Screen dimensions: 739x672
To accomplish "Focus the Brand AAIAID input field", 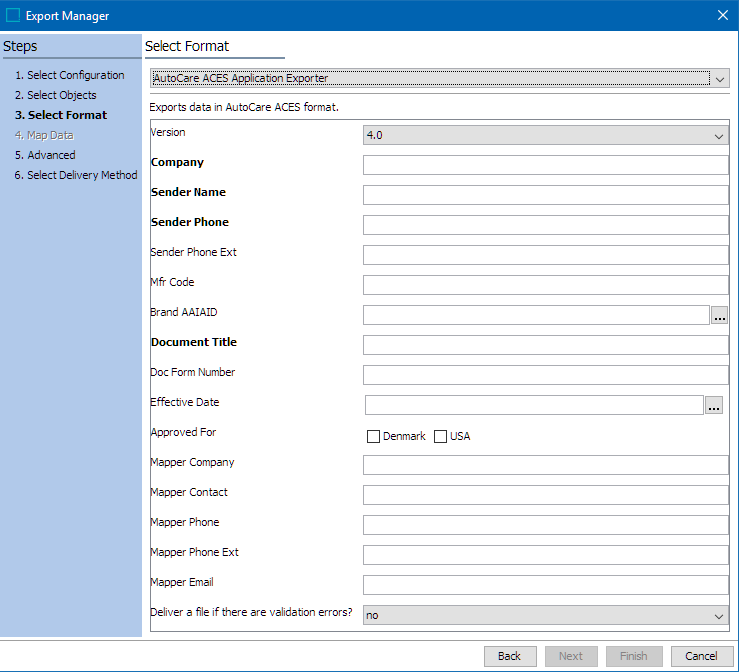I will 536,315.
